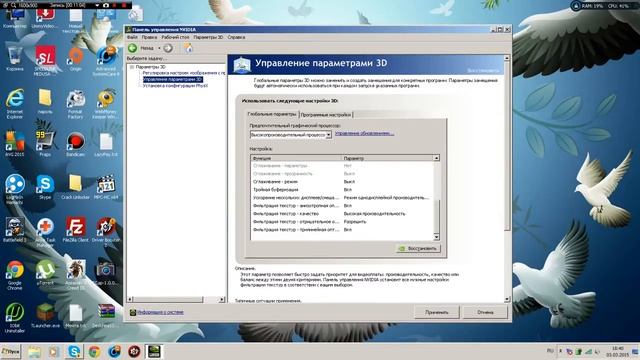Click the Восстановить button below settings list
This screenshot has width=640, height=360.
click(418, 248)
